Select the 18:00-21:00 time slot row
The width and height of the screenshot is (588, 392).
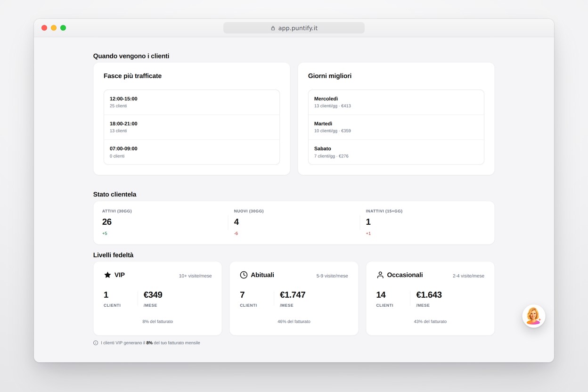tap(192, 127)
